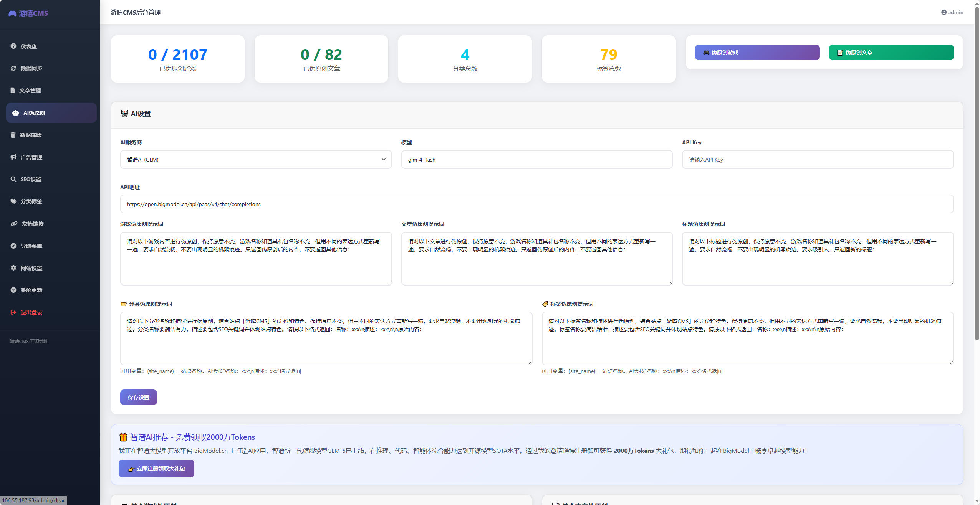Click the gift icon beside 智谱AI推荐
Viewport: 980px width, 505px height.
(123, 437)
